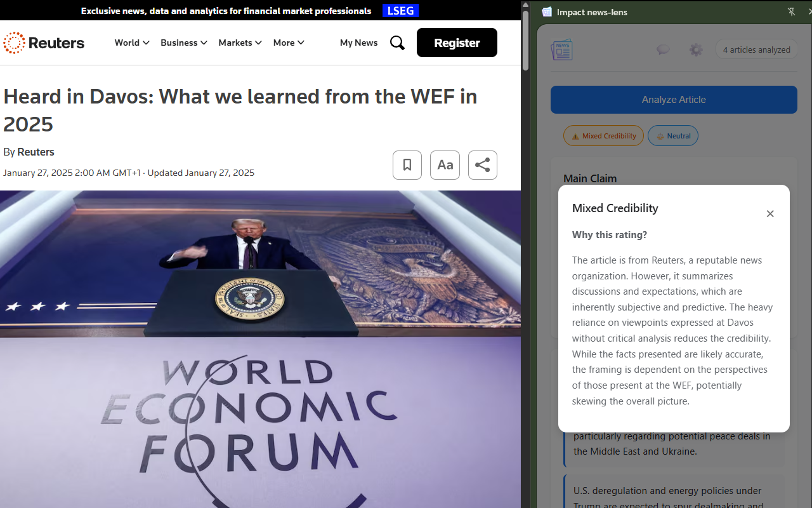Open the chat bubble icon in news-lens

click(x=663, y=50)
